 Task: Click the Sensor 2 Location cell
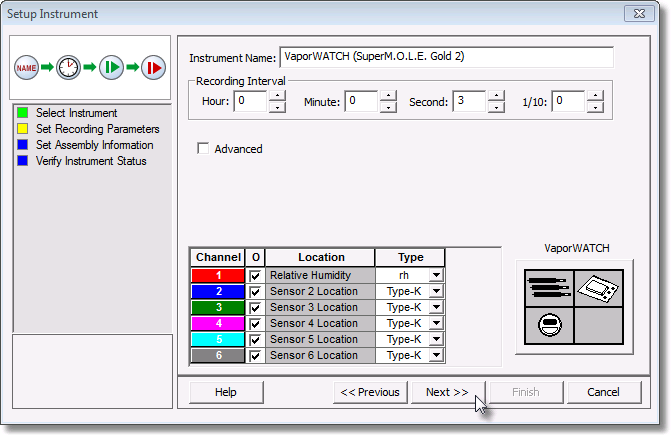320,291
